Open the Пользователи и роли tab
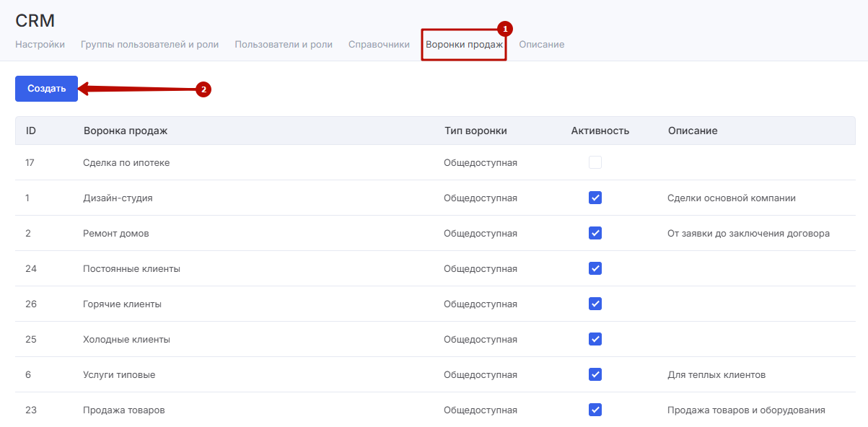 284,45
